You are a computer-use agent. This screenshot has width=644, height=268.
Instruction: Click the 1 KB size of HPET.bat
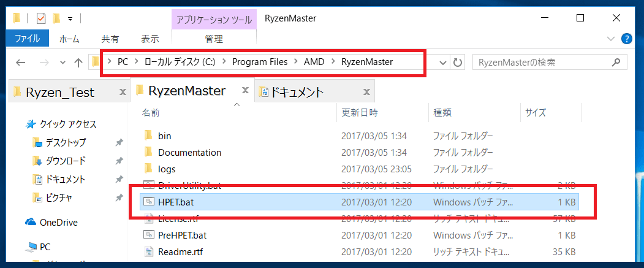(x=567, y=202)
